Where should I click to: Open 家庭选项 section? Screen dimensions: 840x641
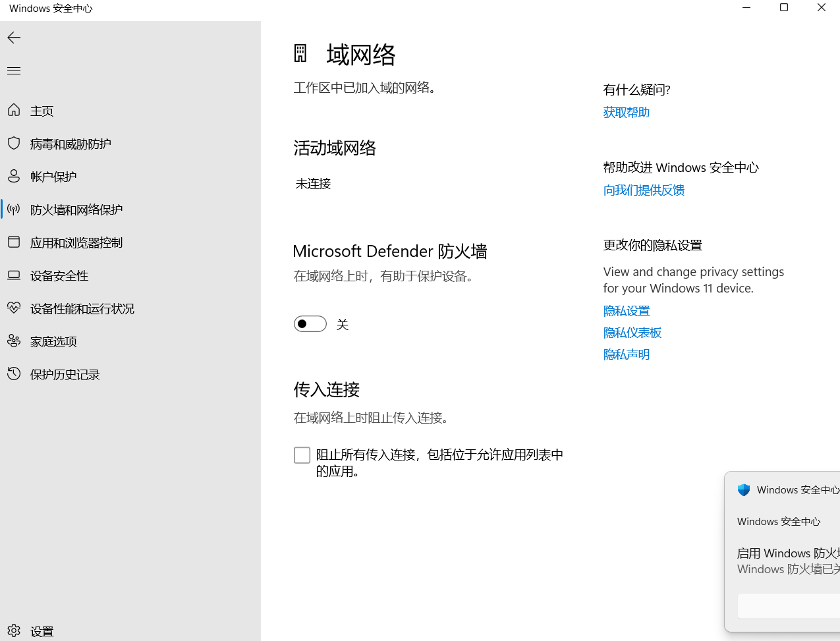130,341
